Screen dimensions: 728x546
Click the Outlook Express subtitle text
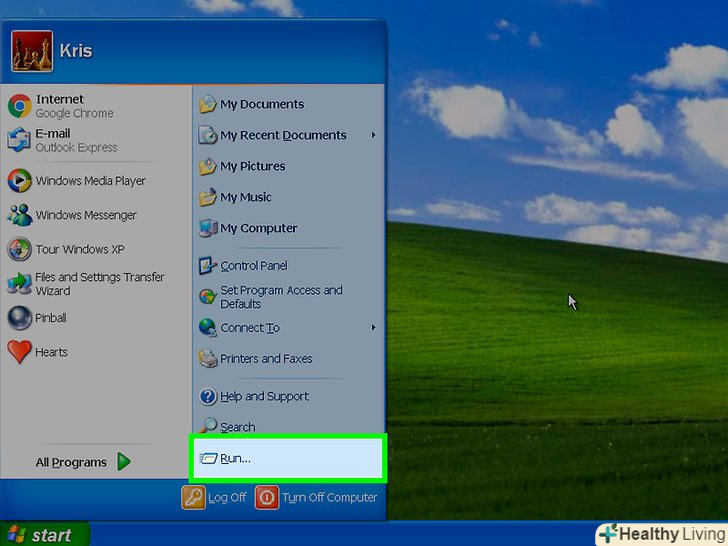(76, 147)
